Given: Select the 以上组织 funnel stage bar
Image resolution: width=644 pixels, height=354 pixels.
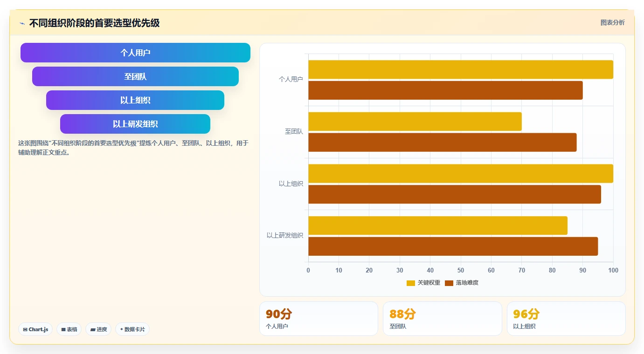Looking at the screenshot, I should coord(135,100).
